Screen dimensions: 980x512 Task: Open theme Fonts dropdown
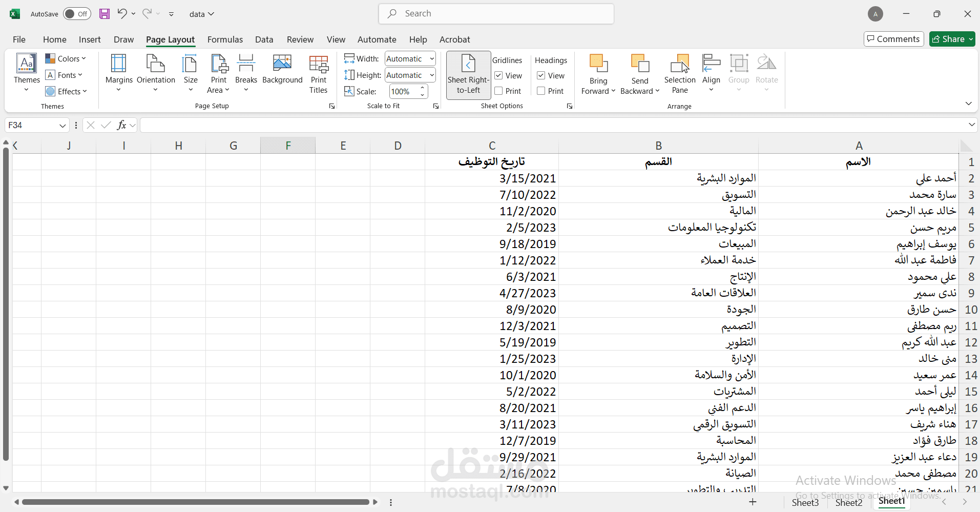click(x=64, y=75)
